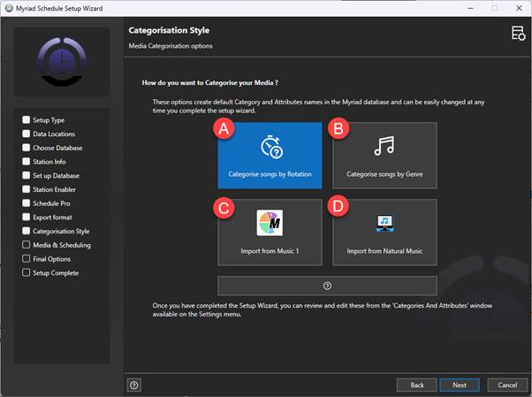Cancel the setup wizard
532x397 pixels.
[x=507, y=385]
